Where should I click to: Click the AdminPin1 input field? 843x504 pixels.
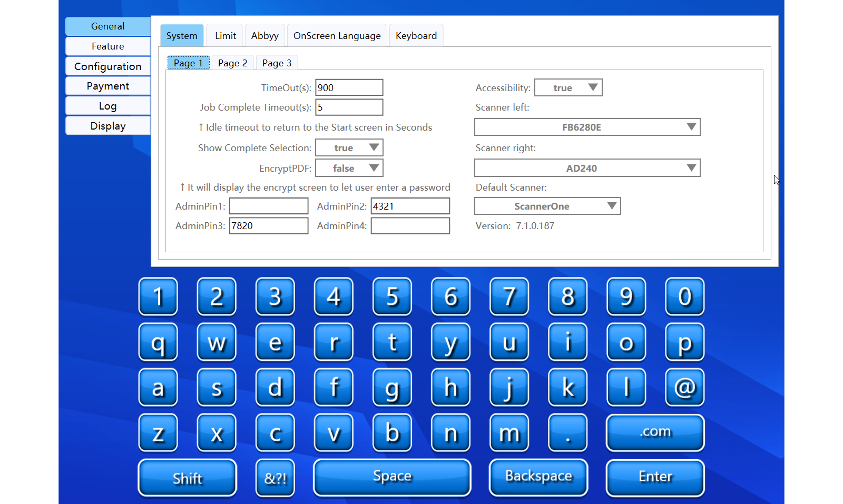[x=269, y=206]
